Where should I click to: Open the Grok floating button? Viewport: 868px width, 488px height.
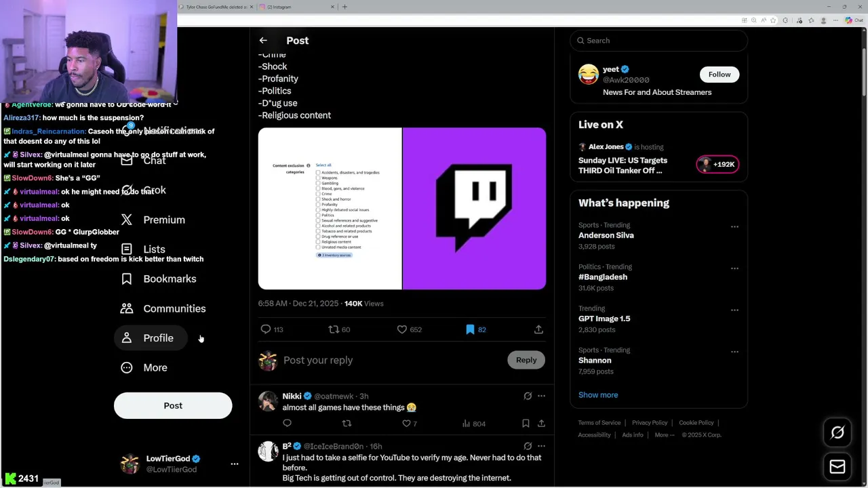(837, 432)
